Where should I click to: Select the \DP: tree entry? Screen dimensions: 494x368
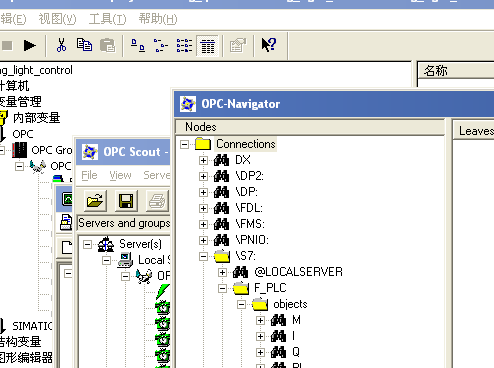(x=246, y=192)
